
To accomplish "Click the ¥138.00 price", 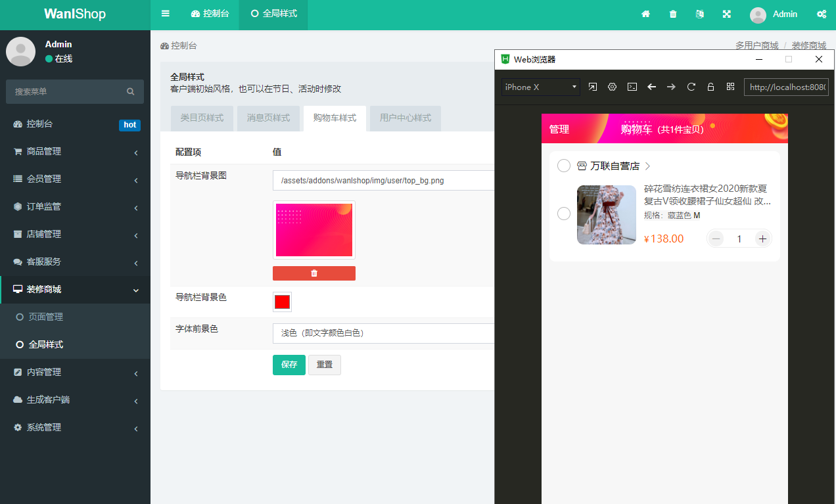I will 664,239.
